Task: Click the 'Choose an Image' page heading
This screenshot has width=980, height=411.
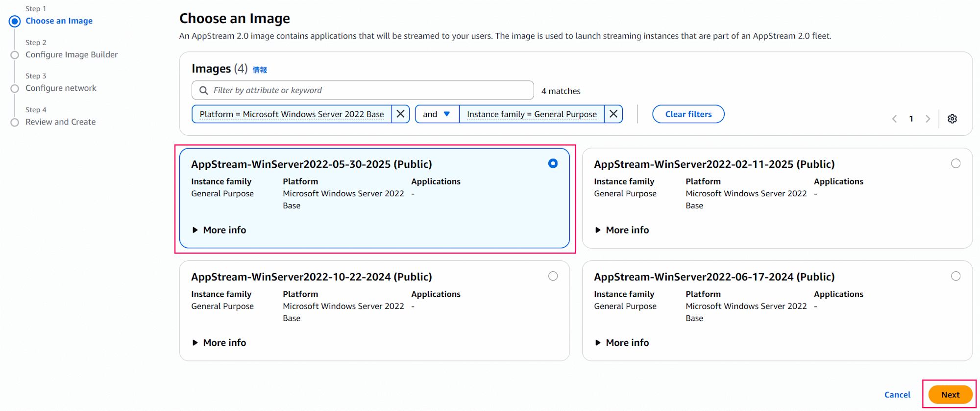Action: point(235,18)
